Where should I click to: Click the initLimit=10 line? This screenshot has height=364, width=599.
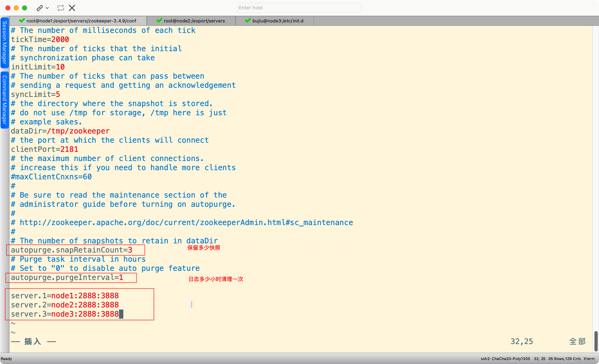click(x=38, y=67)
